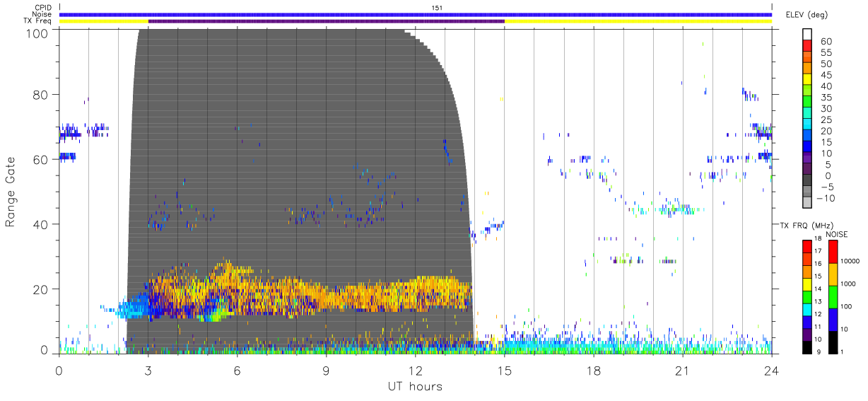
Task: Click the '25' label on ELEV colorbar
Action: point(826,120)
